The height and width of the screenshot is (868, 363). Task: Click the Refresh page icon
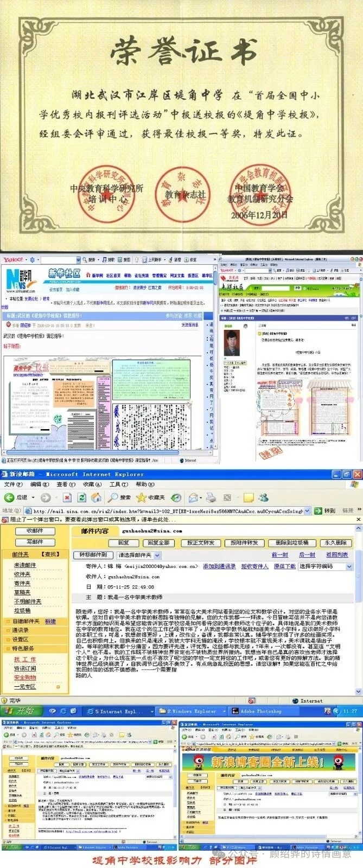point(82,497)
